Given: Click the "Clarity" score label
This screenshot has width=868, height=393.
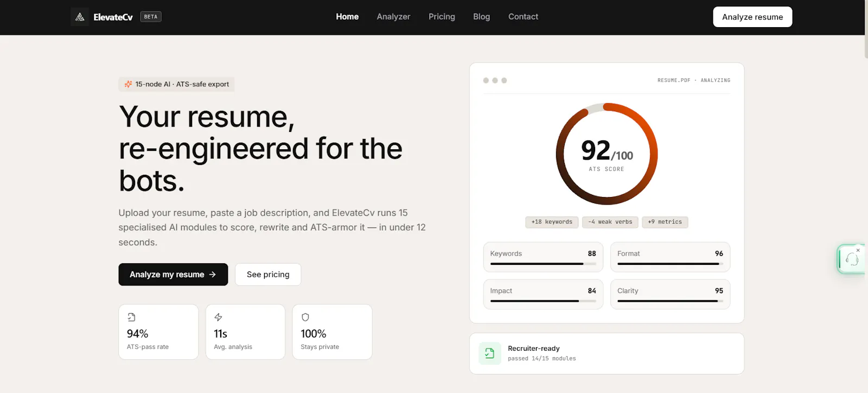Looking at the screenshot, I should click(x=628, y=291).
